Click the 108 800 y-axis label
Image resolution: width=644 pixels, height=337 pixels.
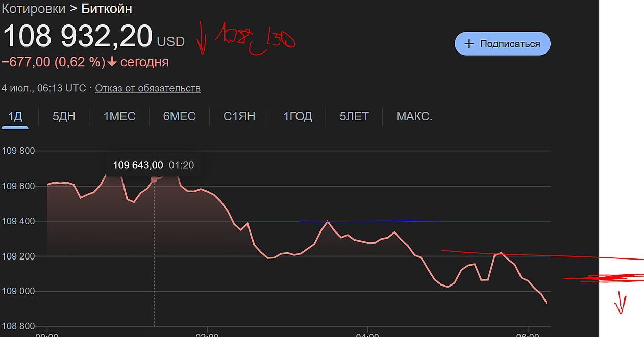[18, 326]
